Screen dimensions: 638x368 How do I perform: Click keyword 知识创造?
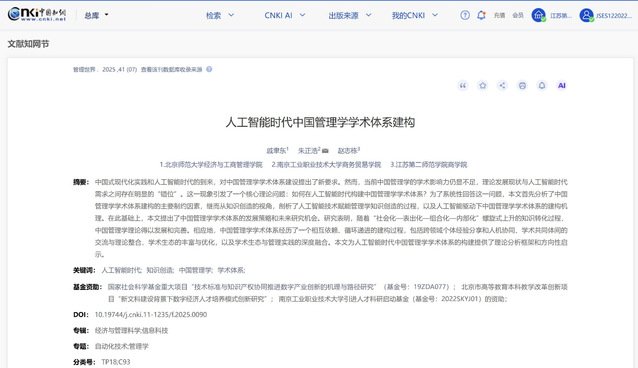click(160, 270)
